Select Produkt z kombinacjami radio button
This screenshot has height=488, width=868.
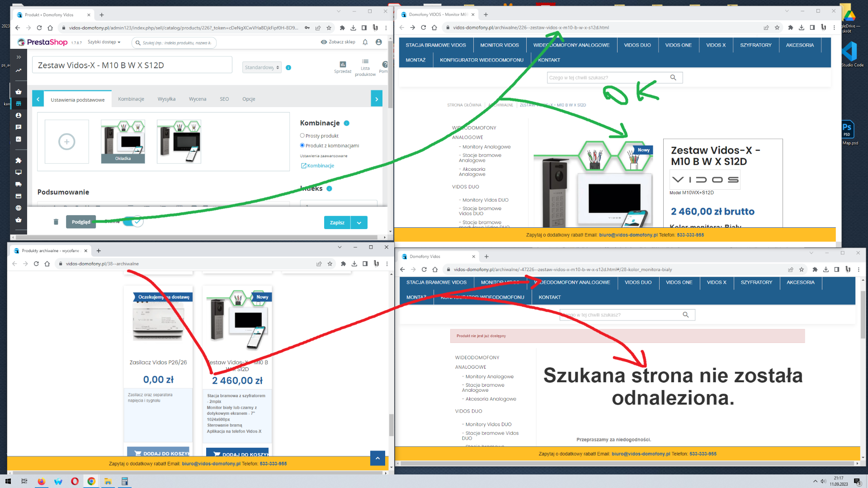(302, 145)
